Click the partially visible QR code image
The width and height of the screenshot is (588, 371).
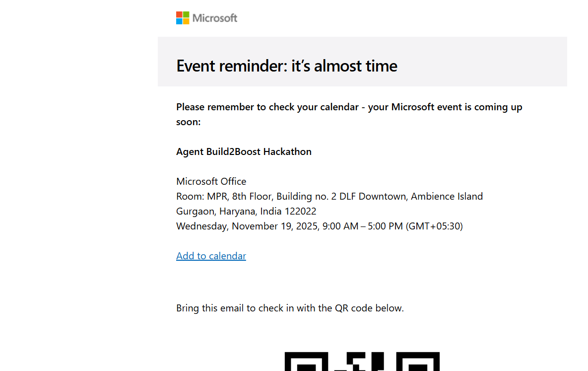click(362, 361)
